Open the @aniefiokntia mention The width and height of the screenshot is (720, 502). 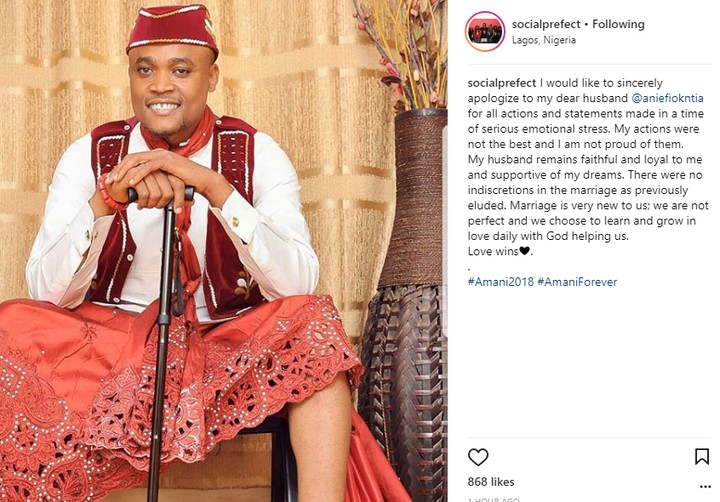coord(668,98)
